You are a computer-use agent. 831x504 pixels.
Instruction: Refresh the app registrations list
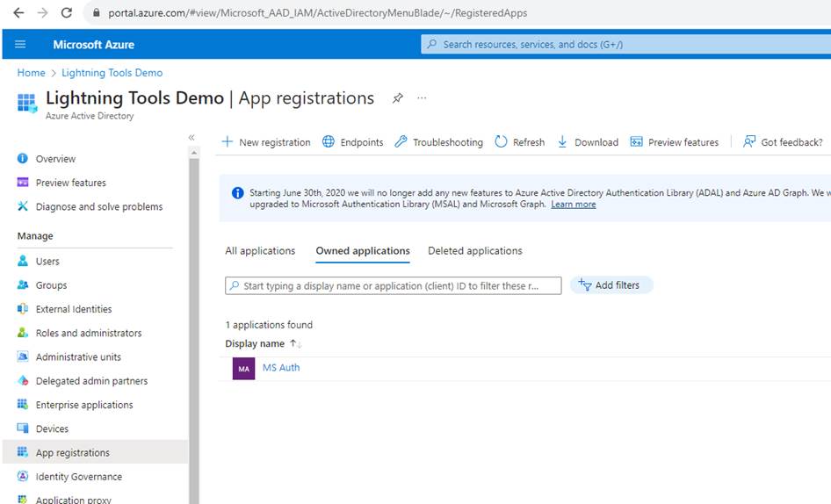520,142
